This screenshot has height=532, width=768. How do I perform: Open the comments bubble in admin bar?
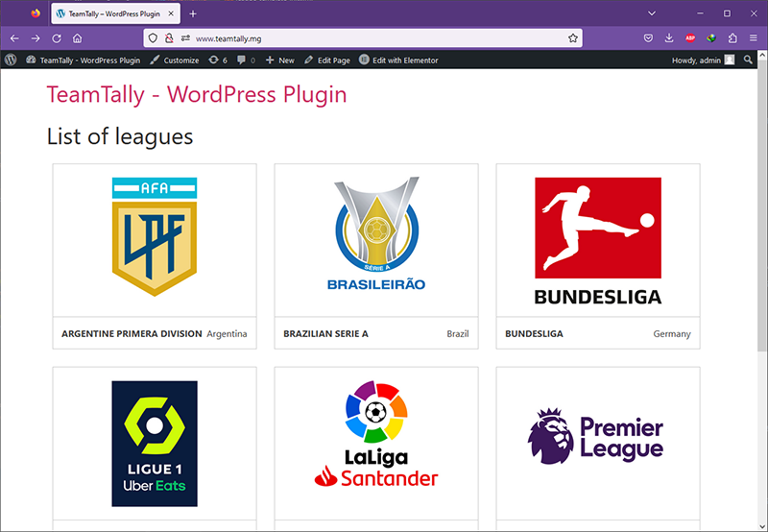coord(246,60)
